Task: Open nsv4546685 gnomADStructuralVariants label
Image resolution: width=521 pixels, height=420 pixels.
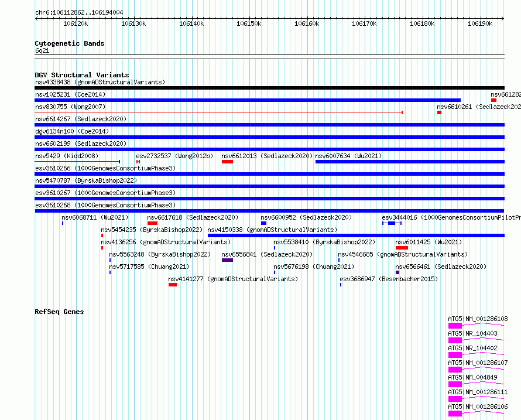Action: point(403,254)
